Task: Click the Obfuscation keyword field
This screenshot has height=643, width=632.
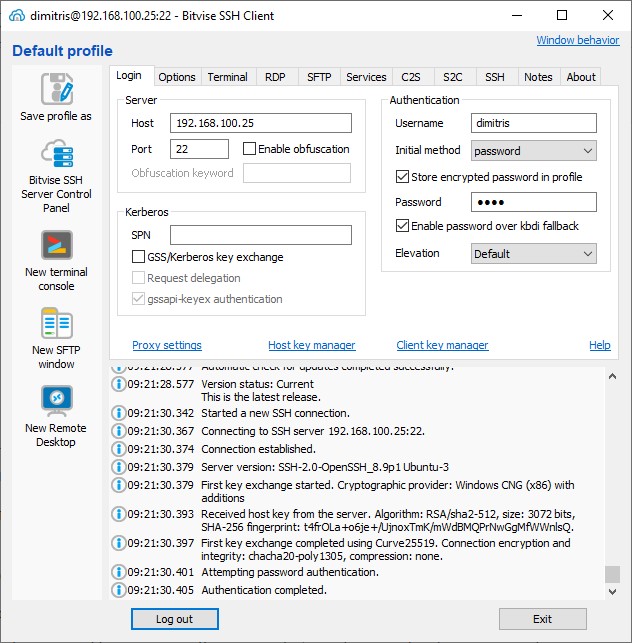Action: (297, 173)
